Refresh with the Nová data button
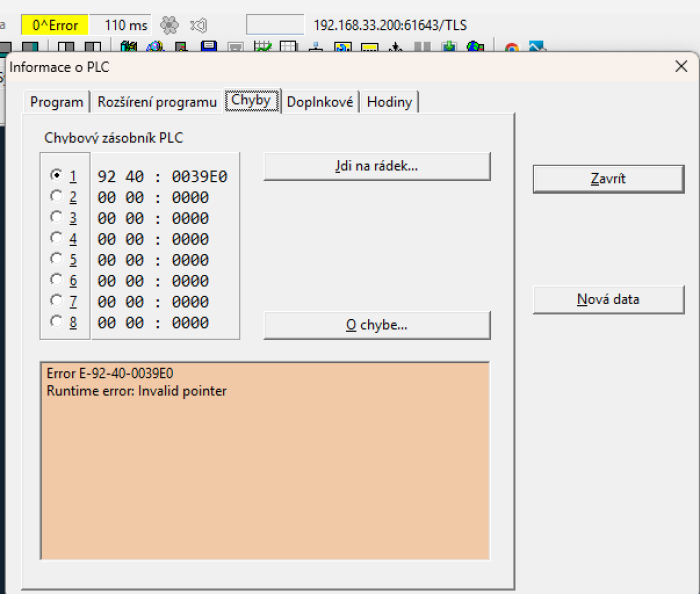The height and width of the screenshot is (594, 700). pyautogui.click(x=608, y=299)
